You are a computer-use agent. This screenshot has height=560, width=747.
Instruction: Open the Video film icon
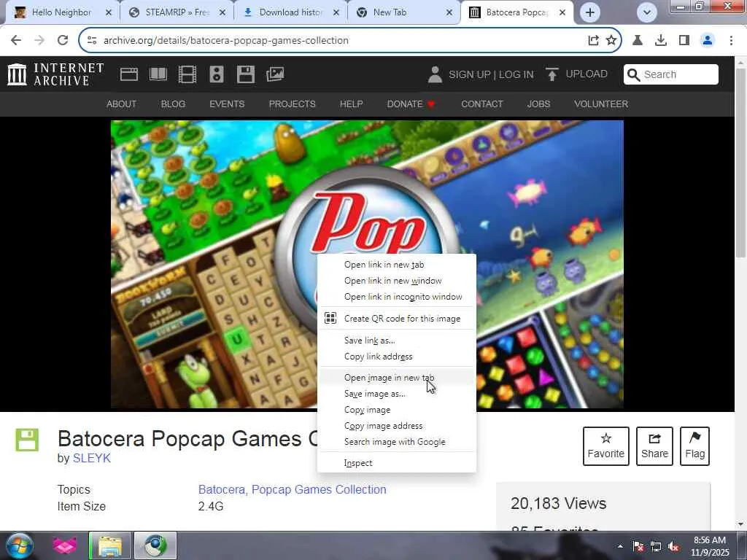tap(187, 74)
